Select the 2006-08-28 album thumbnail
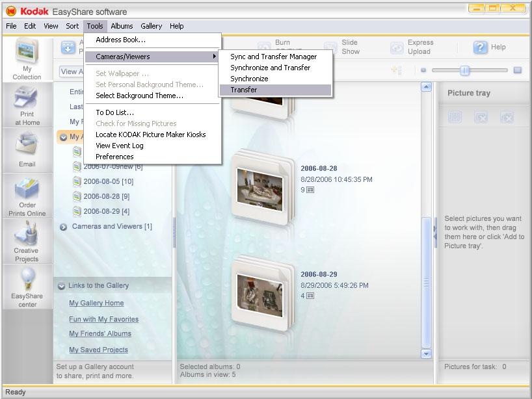 click(262, 188)
